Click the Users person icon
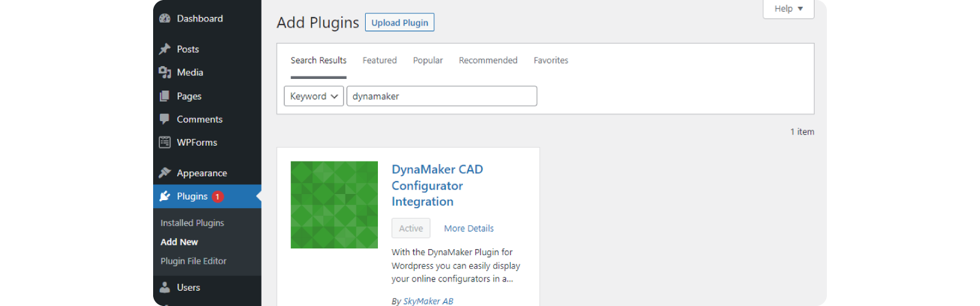Image resolution: width=980 pixels, height=306 pixels. coord(165,288)
